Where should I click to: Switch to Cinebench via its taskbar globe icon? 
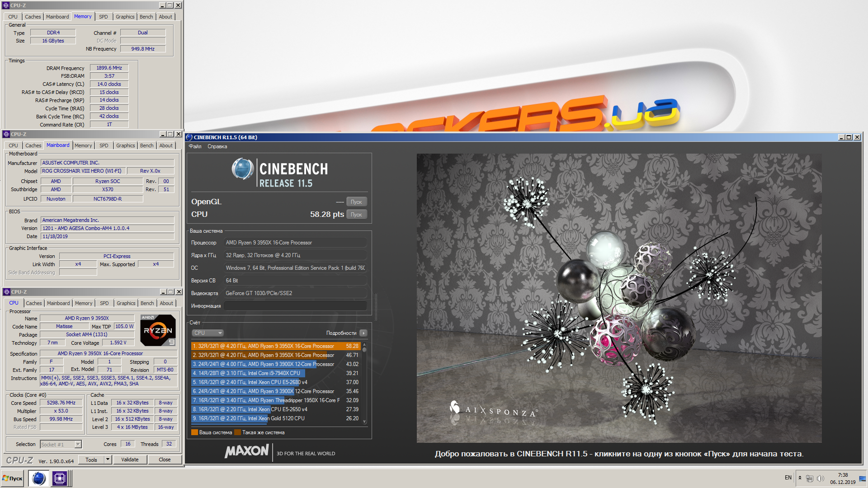coord(38,478)
